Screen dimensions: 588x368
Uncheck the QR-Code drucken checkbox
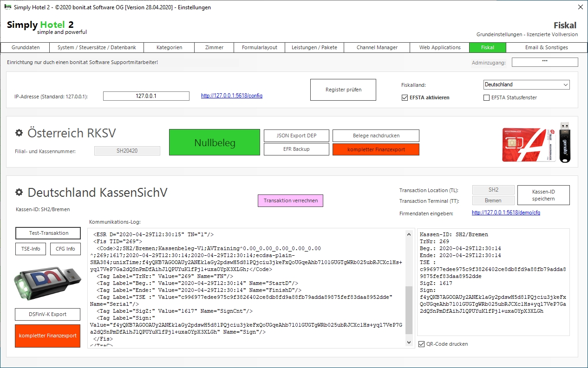pyautogui.click(x=422, y=344)
